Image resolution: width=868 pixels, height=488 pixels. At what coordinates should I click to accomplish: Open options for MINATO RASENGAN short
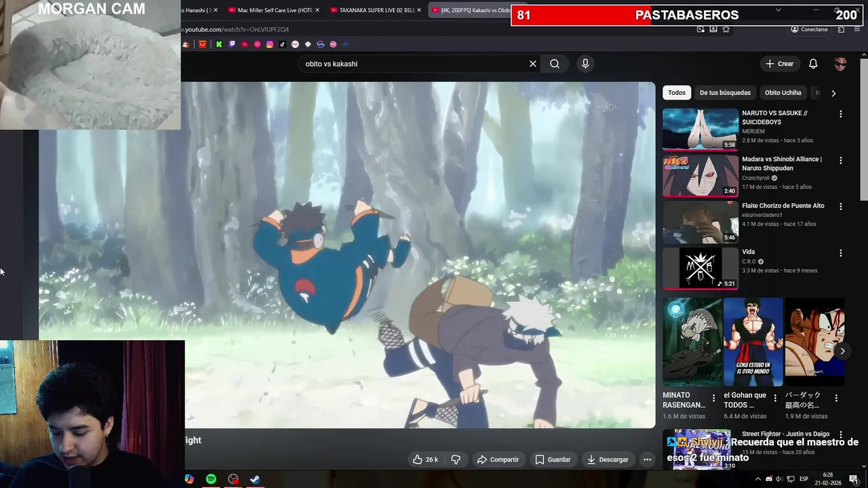(713, 399)
